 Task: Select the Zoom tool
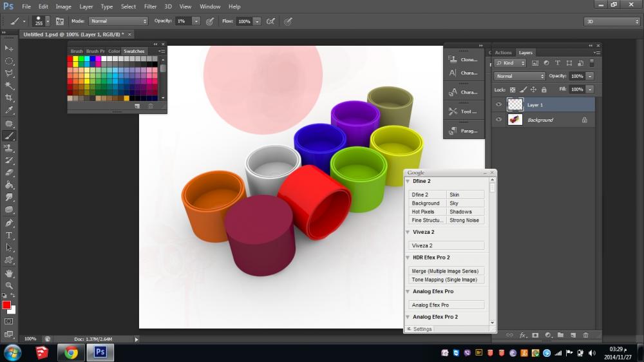pos(9,285)
